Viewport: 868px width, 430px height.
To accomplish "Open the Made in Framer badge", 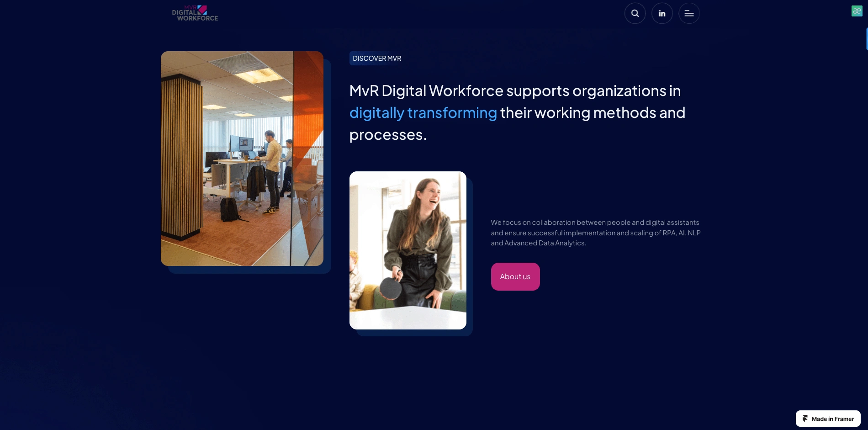I will (x=828, y=419).
